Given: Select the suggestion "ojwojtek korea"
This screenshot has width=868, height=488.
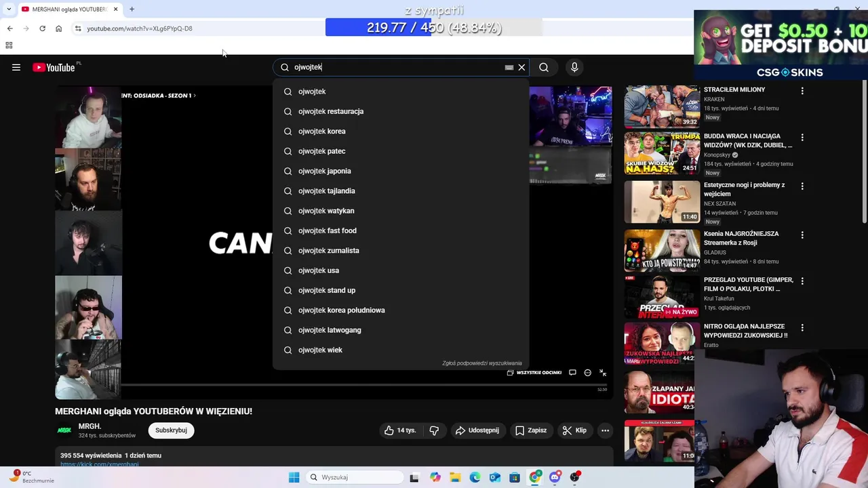Looking at the screenshot, I should 401,131.
